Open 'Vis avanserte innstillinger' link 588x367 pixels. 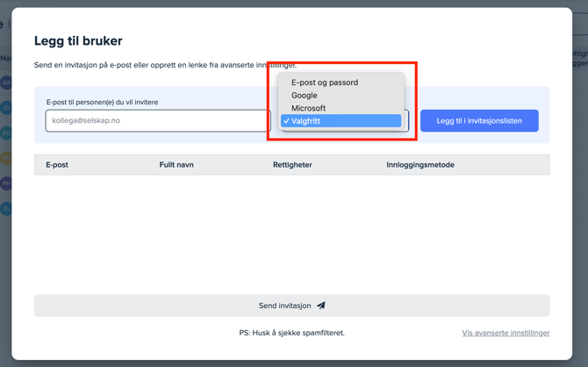click(506, 334)
